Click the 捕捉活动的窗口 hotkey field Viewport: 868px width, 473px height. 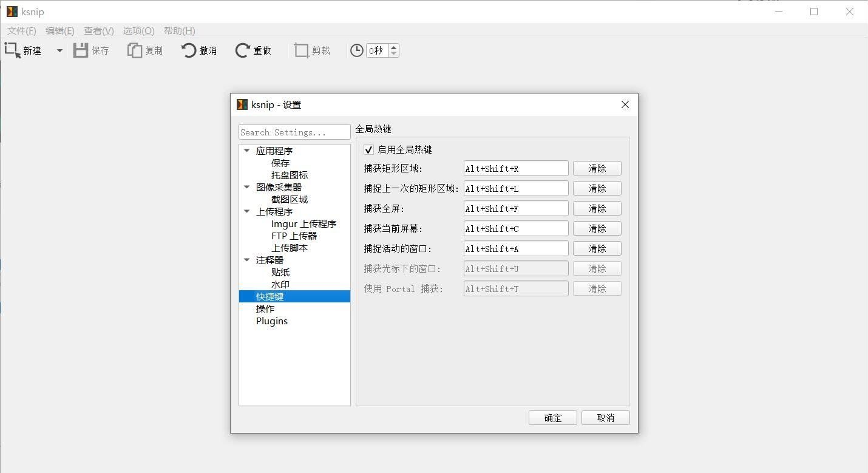pyautogui.click(x=516, y=248)
